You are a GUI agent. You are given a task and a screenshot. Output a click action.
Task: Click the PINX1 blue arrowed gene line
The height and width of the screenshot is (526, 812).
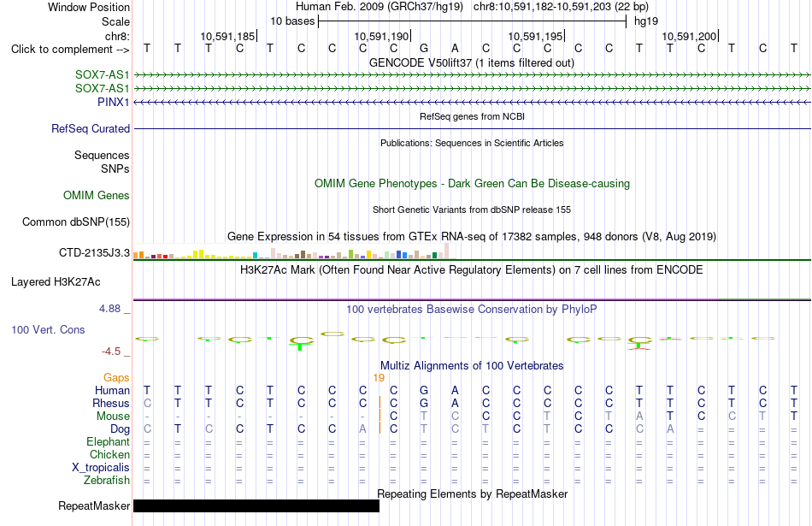(x=472, y=102)
